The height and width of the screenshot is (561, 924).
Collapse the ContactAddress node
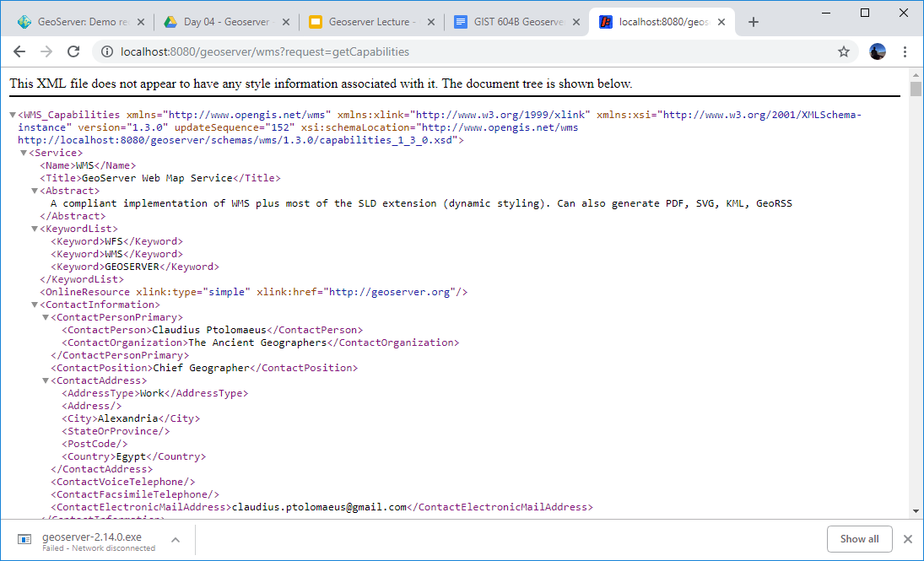point(46,380)
